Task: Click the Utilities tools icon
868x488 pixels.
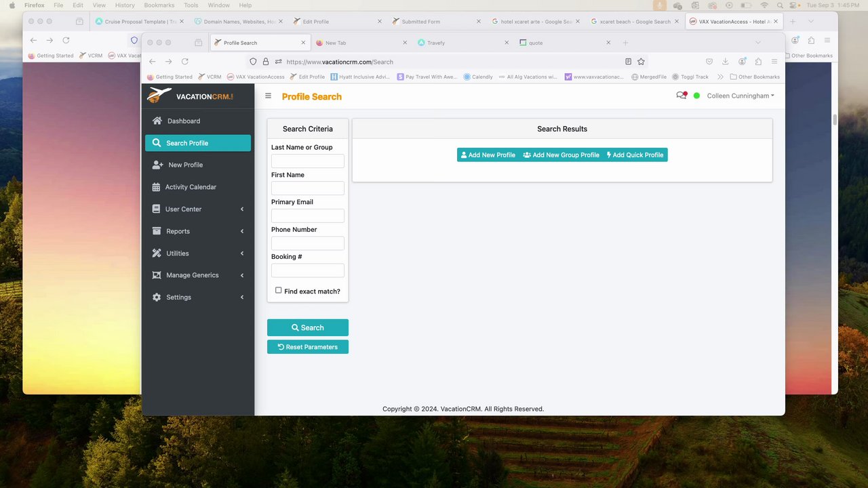Action: (157, 253)
